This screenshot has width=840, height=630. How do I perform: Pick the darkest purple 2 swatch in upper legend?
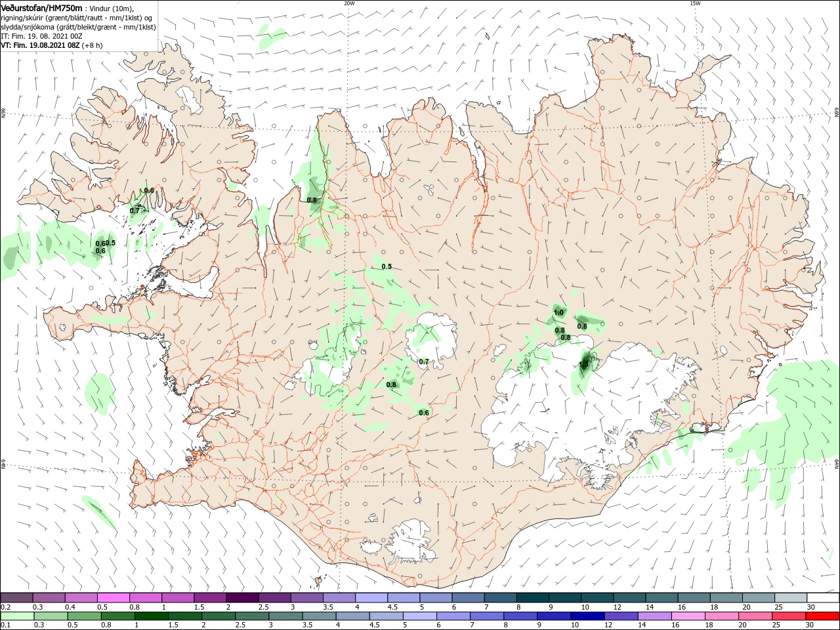(x=242, y=598)
